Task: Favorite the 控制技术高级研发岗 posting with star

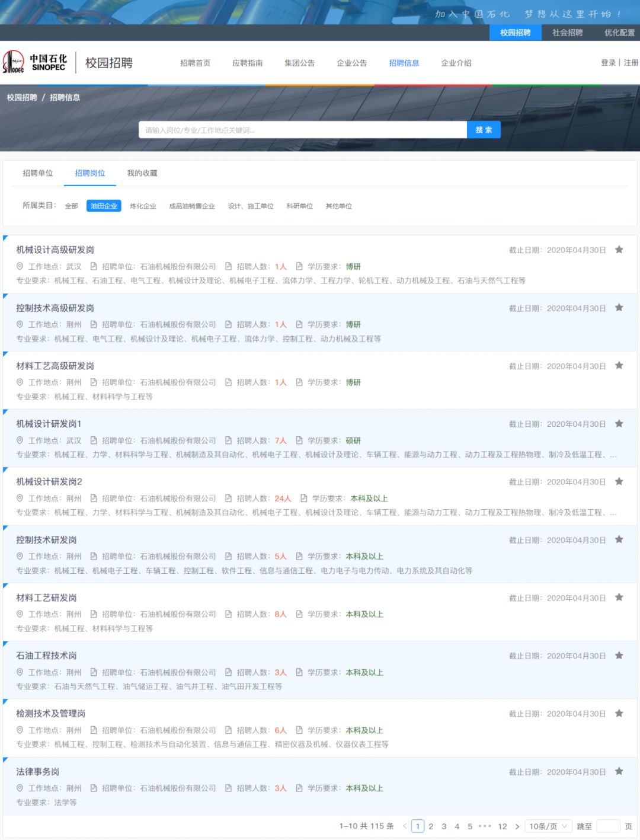Action: (619, 308)
